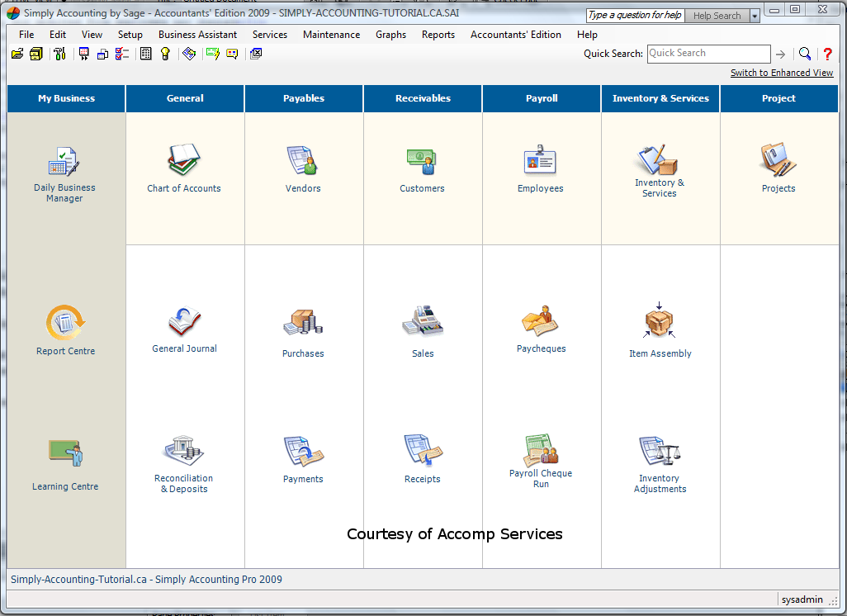Viewport: 847px width, 616px height.
Task: Click the calendar advance-date toolbar icon
Action: 83,54
